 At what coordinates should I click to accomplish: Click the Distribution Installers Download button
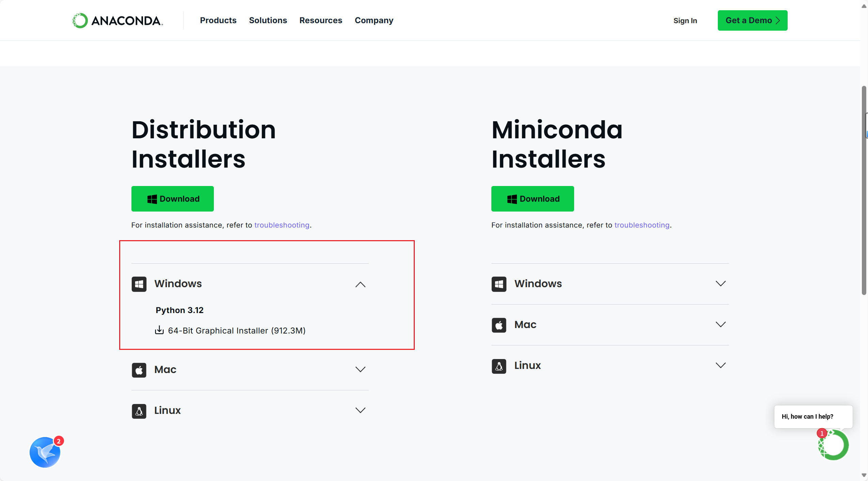click(173, 199)
